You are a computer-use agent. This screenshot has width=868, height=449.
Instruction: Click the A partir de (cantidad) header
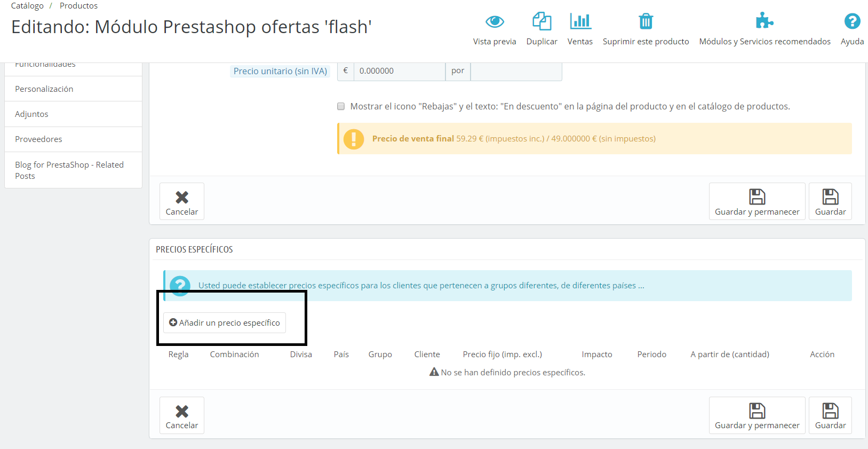[729, 355]
